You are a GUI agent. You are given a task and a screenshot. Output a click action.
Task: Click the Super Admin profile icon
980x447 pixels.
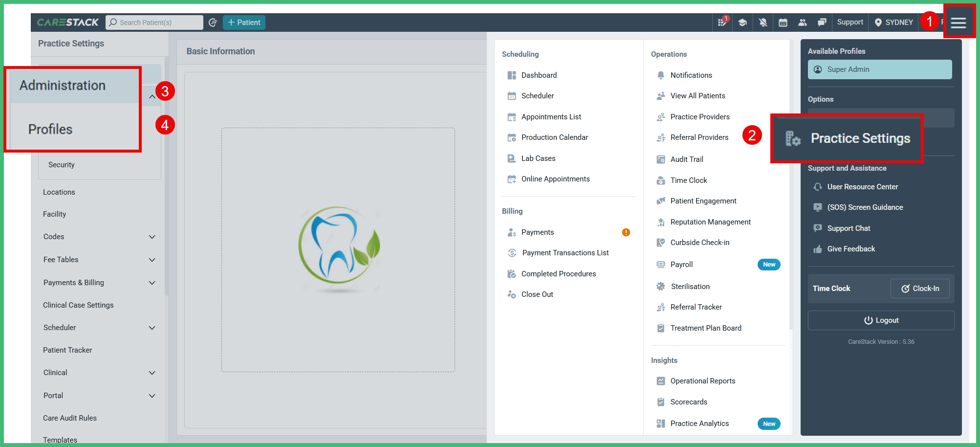coord(817,69)
